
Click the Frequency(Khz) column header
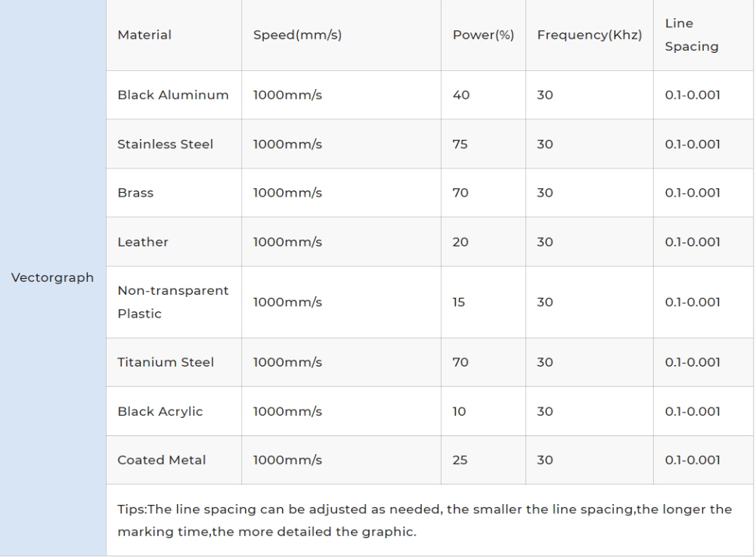(x=589, y=35)
